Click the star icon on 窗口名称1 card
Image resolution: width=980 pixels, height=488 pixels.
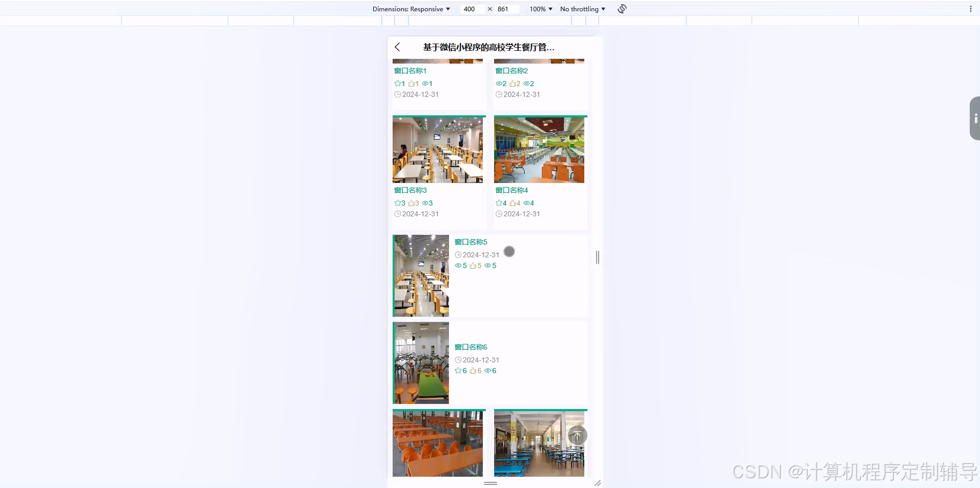point(398,83)
